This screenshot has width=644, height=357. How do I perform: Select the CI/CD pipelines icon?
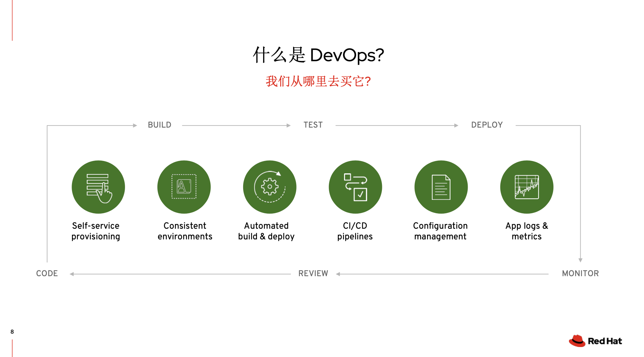pyautogui.click(x=355, y=187)
